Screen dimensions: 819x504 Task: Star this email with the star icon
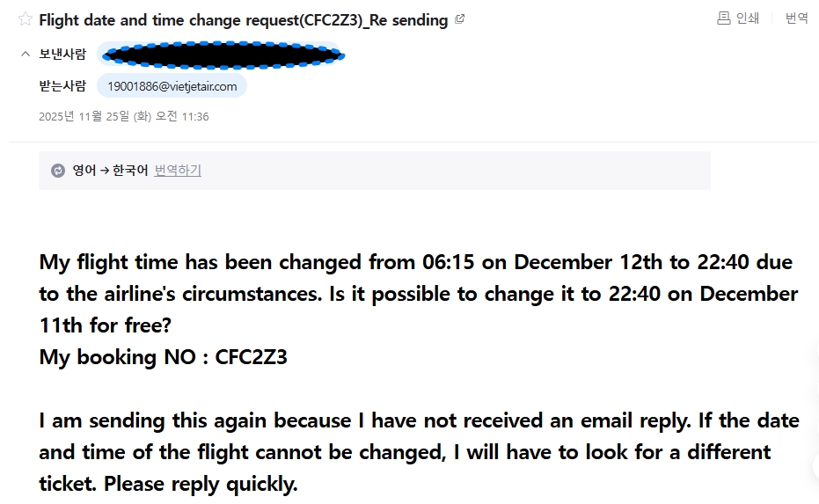click(x=25, y=19)
